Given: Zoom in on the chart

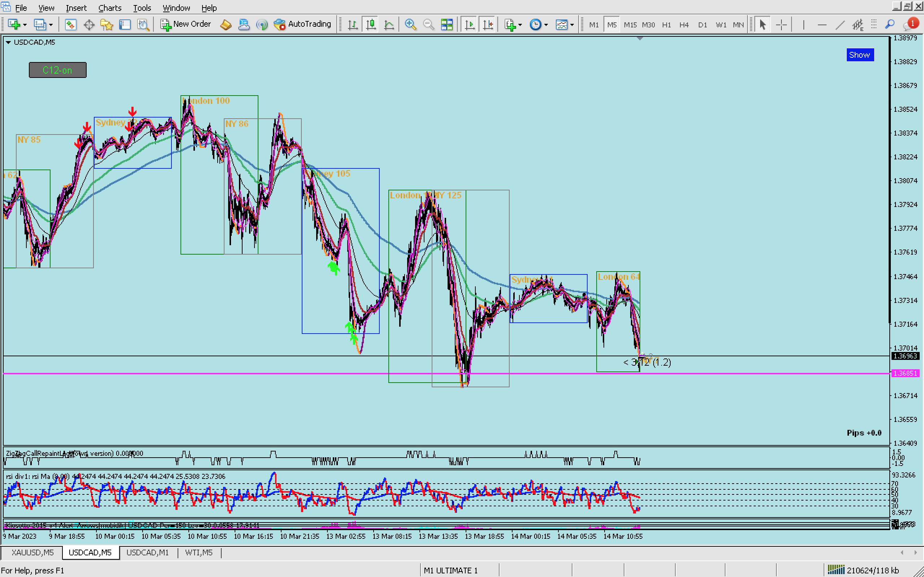Looking at the screenshot, I should coord(410,25).
